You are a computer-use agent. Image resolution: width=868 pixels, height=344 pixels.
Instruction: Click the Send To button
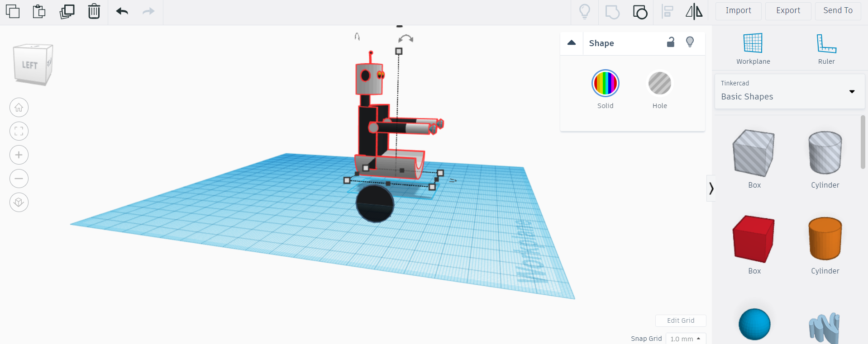pos(838,11)
